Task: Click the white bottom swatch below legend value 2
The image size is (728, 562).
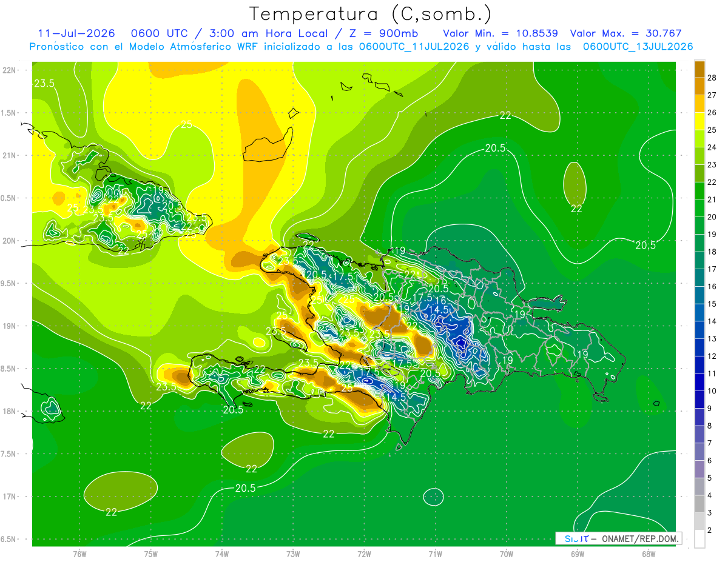Action: tap(699, 539)
